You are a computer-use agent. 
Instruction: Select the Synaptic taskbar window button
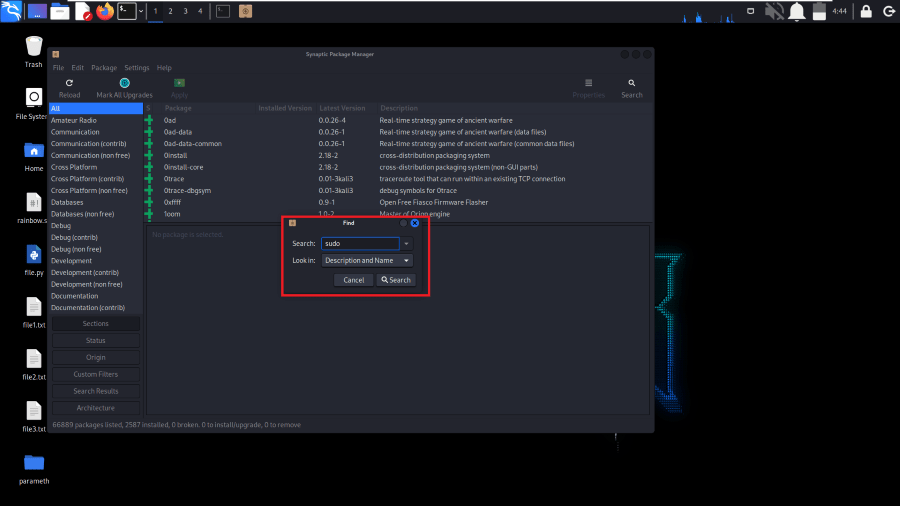coord(246,11)
